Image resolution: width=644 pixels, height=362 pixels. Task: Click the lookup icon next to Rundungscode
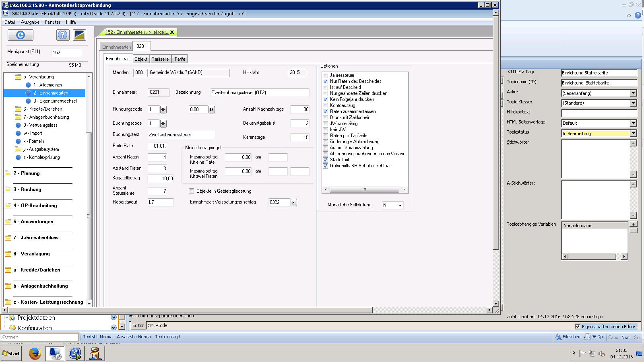click(163, 109)
